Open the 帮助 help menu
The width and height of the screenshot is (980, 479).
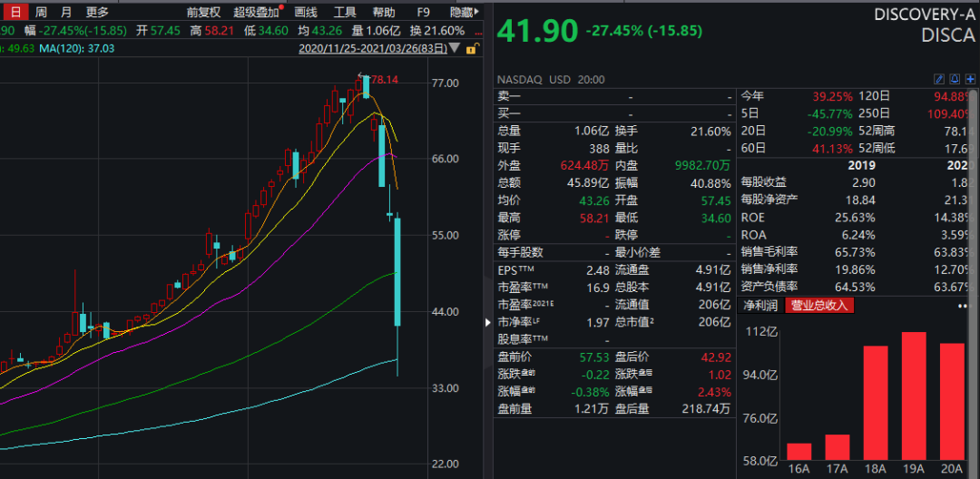pos(383,12)
